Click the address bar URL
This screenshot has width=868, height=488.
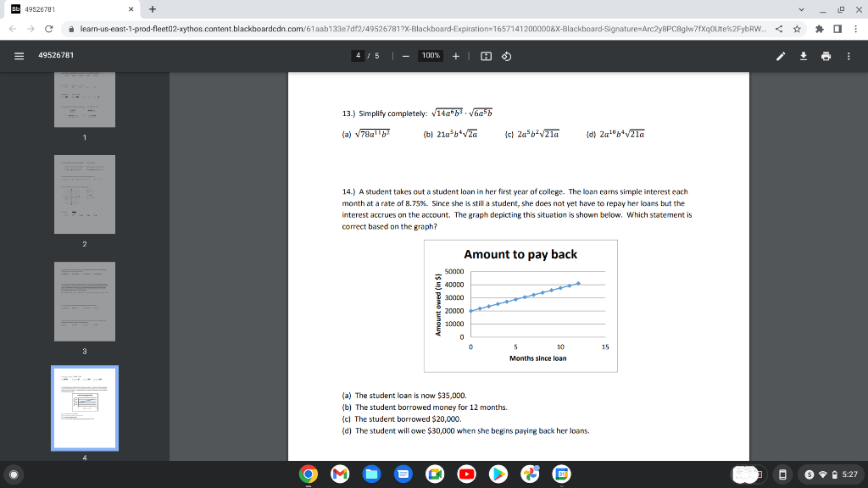click(423, 29)
